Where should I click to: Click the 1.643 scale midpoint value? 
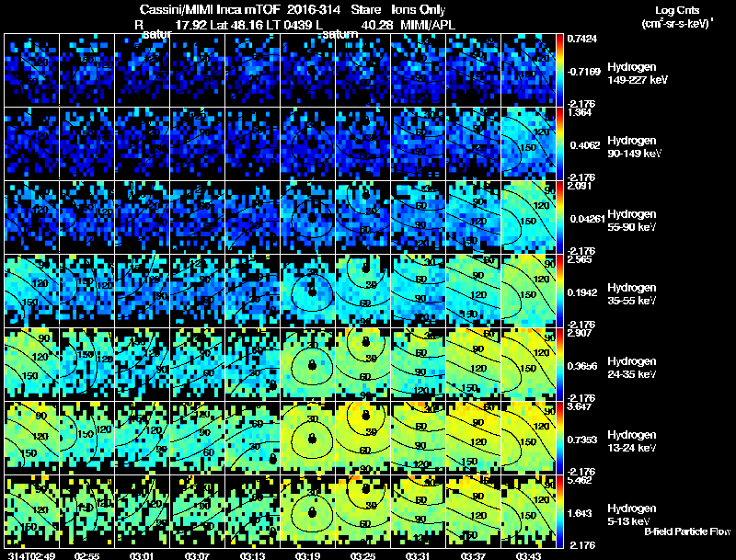580,514
